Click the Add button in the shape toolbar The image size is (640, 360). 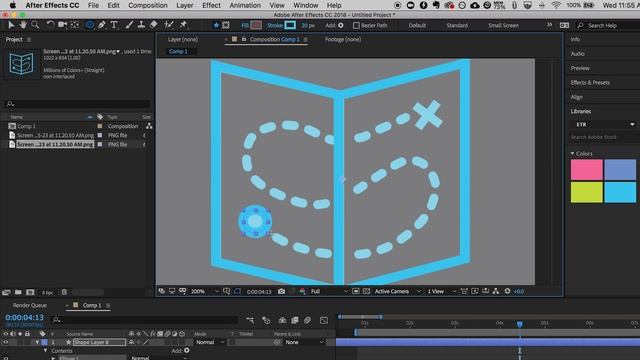tap(340, 25)
